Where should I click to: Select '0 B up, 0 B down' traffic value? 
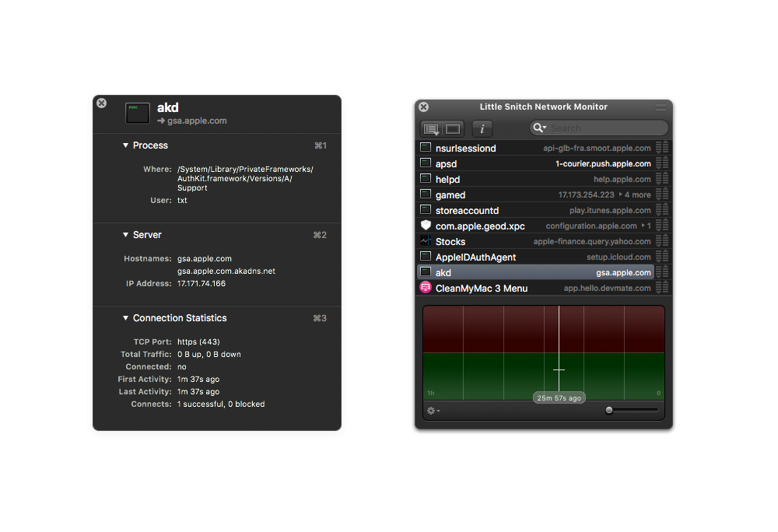click(x=209, y=354)
